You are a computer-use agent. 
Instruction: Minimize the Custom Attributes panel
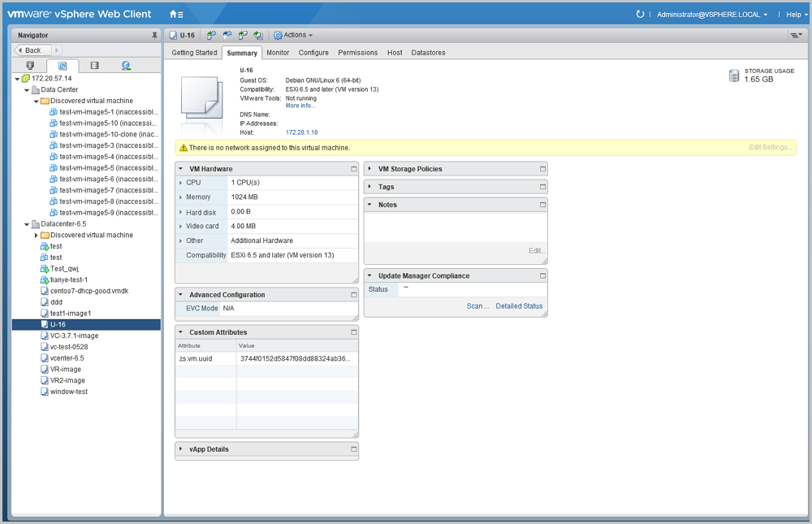click(353, 332)
